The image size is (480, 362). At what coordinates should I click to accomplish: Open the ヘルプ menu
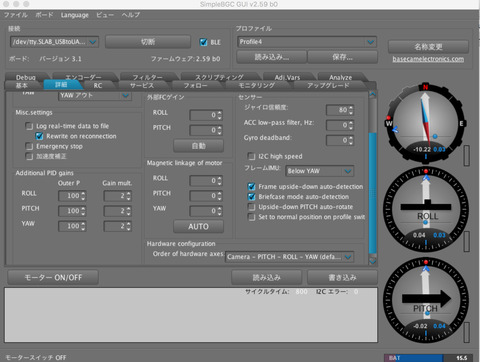[131, 15]
